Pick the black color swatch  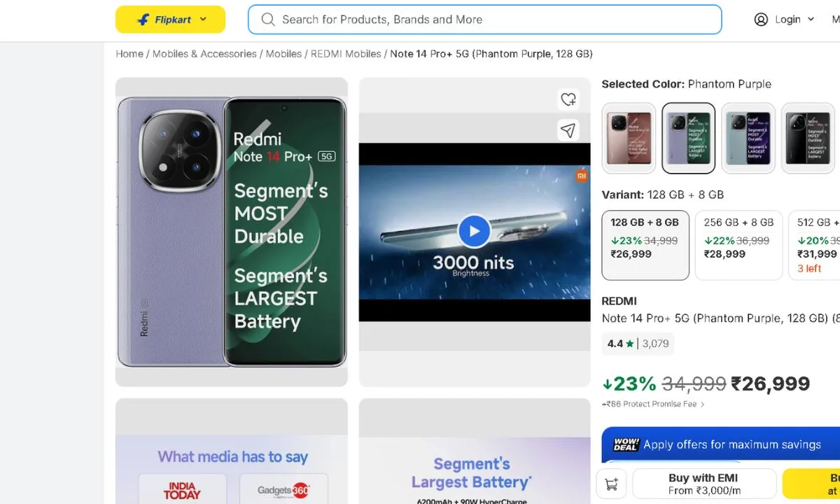click(x=808, y=138)
